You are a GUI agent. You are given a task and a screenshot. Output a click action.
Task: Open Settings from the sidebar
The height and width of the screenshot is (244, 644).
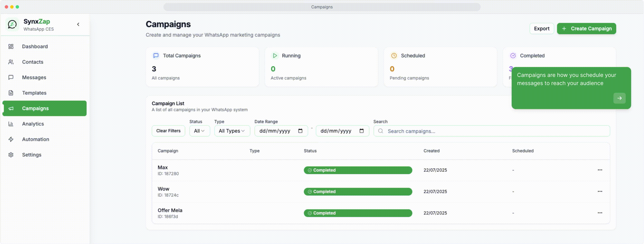[x=45, y=155]
